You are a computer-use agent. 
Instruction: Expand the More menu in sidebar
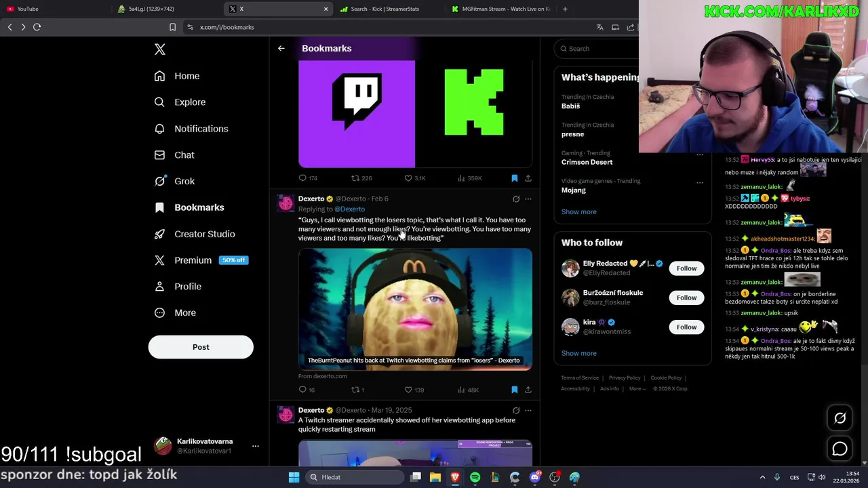tap(175, 313)
